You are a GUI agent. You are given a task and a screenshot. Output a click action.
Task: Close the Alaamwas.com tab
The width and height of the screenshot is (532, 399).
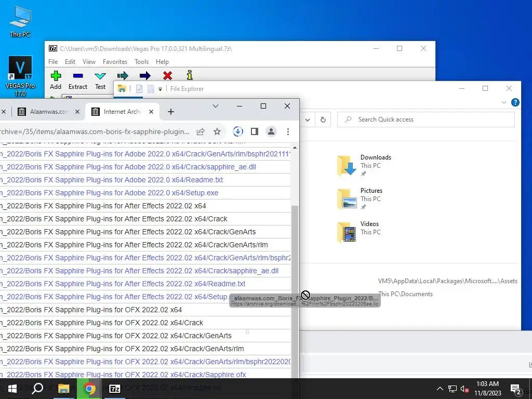(77, 112)
